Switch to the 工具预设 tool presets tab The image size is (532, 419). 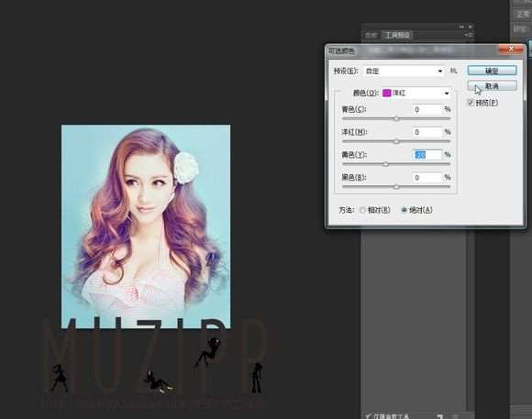coord(397,35)
